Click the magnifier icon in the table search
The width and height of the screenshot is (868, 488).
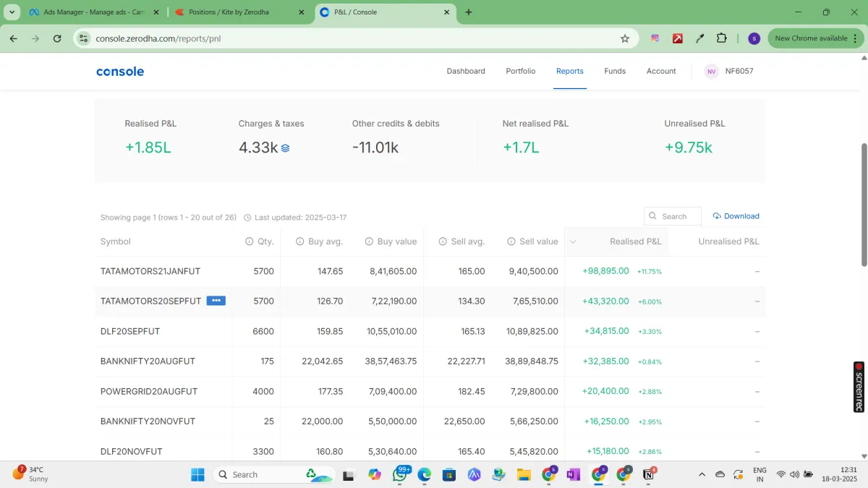652,216
